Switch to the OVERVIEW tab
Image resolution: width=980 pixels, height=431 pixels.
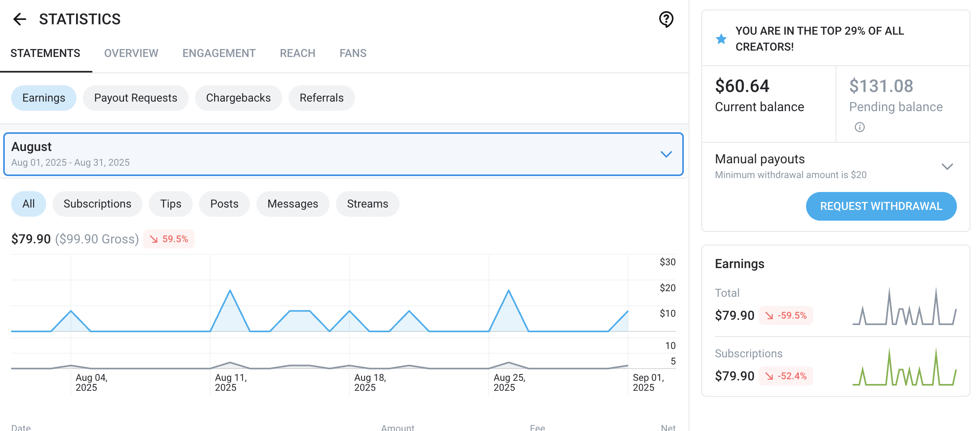[x=131, y=53]
